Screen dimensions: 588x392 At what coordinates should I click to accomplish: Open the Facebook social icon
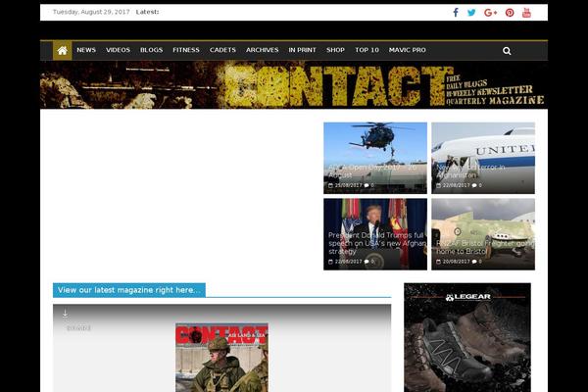tap(456, 13)
